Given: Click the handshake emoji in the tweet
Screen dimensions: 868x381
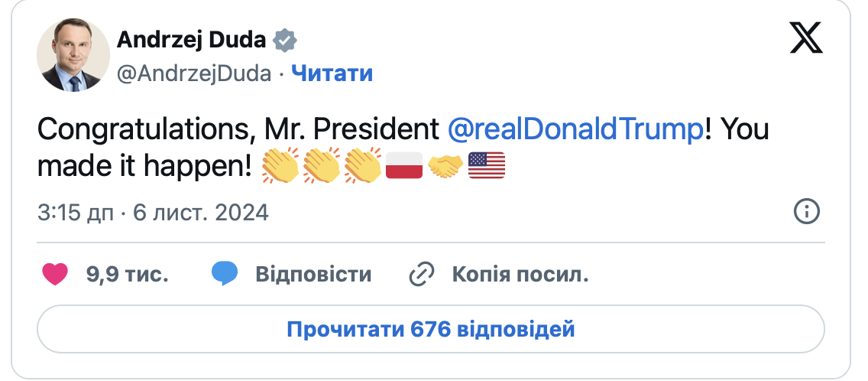Looking at the screenshot, I should click(445, 165).
